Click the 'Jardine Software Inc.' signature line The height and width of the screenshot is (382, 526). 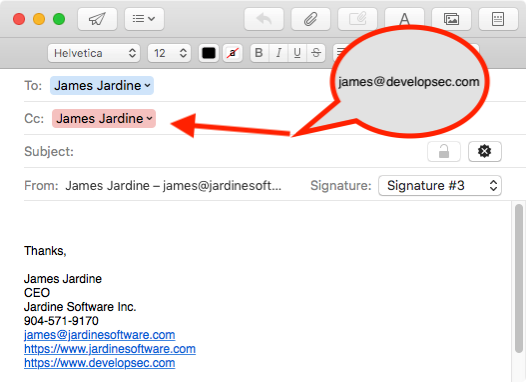click(x=80, y=307)
